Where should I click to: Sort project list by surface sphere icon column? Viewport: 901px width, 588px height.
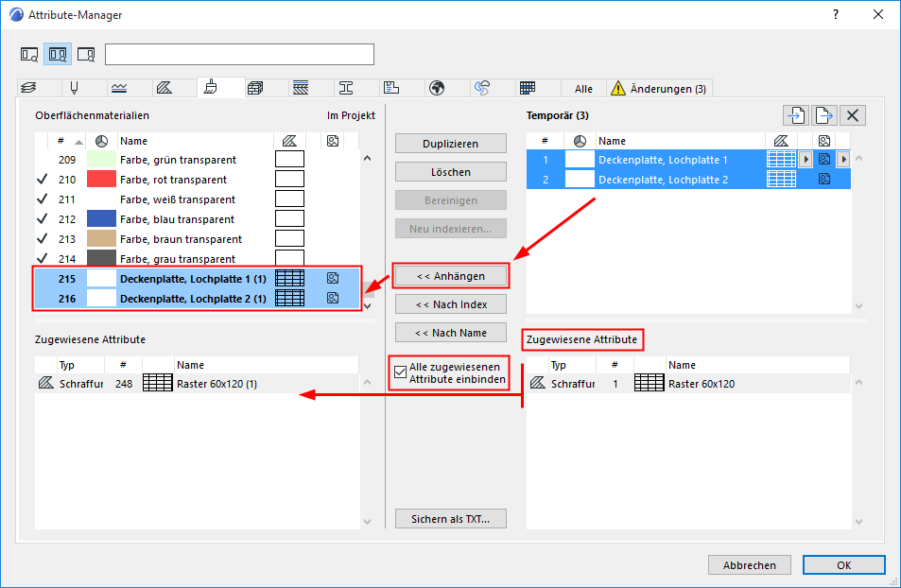102,141
